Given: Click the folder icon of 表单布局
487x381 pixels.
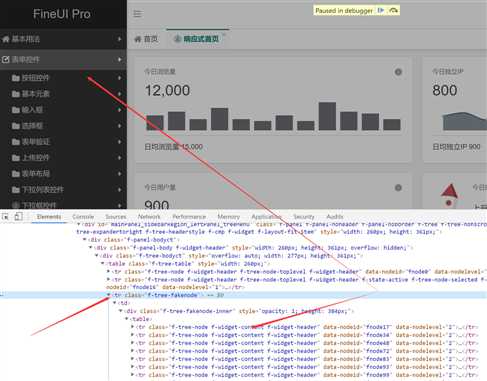Looking at the screenshot, I should tap(16, 174).
